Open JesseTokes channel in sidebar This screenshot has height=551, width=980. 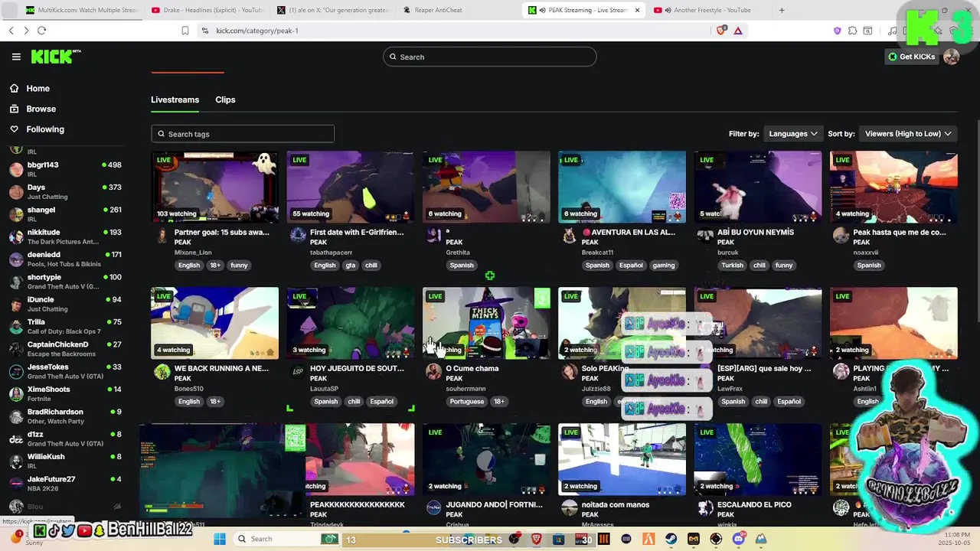(x=65, y=371)
